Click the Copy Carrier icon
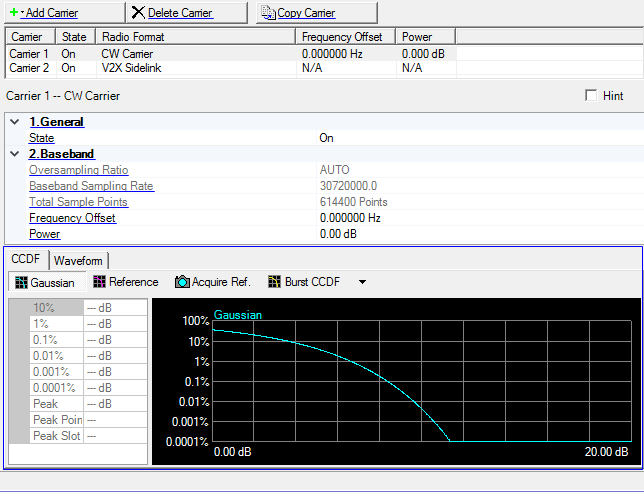 [267, 13]
